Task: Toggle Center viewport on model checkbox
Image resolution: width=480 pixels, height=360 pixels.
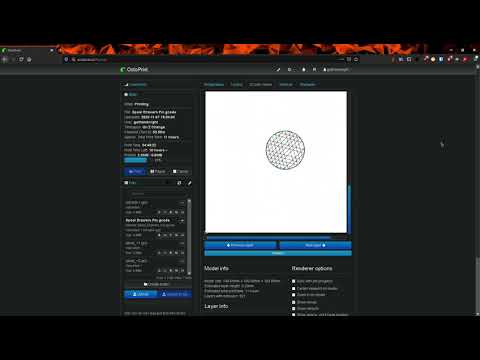Action: (294, 289)
